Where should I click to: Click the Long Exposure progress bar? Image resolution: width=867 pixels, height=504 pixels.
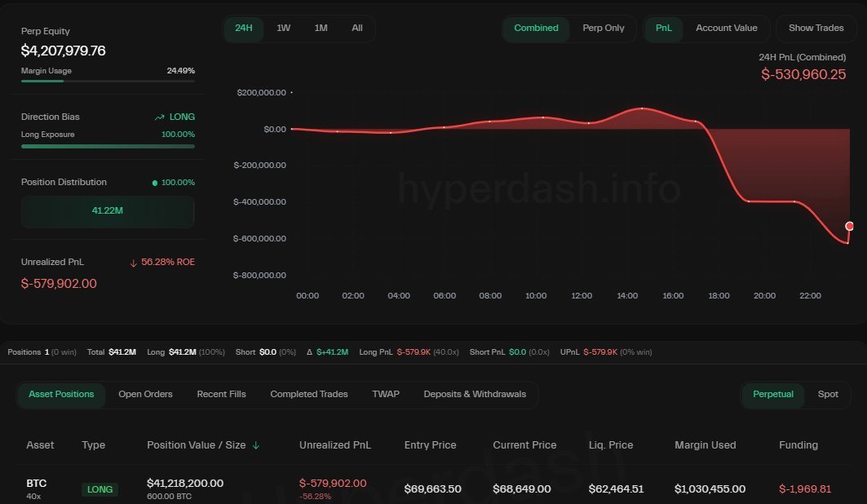tap(108, 147)
